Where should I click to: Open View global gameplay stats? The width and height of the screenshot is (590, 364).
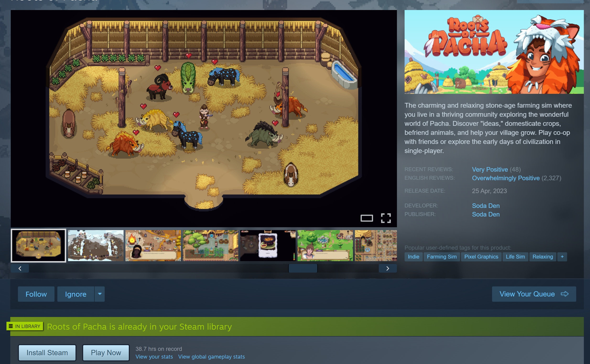[x=211, y=357]
